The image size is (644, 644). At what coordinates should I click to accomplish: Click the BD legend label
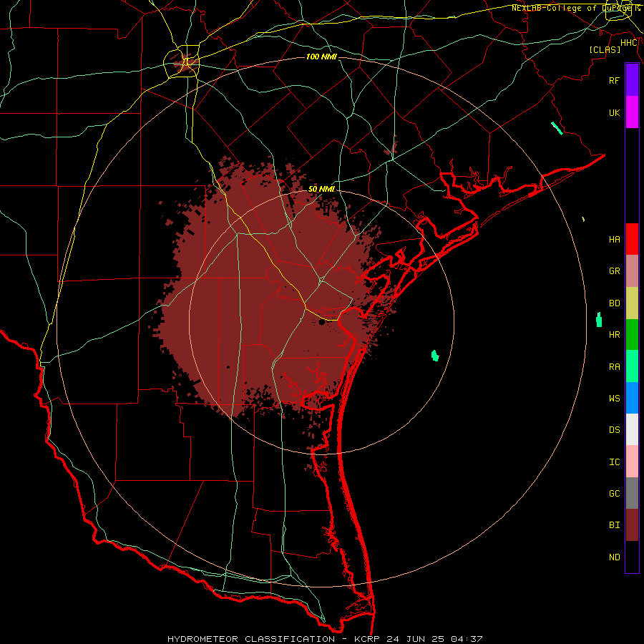coord(614,303)
